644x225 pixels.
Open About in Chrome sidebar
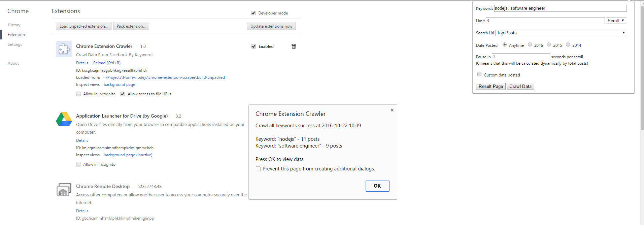pyautogui.click(x=13, y=63)
